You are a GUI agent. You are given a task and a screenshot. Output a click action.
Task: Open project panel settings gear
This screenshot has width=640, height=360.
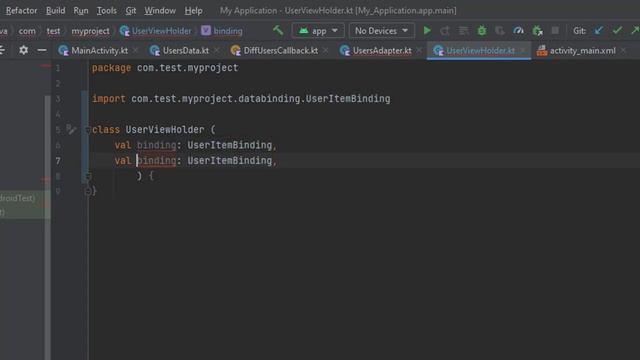click(x=24, y=50)
